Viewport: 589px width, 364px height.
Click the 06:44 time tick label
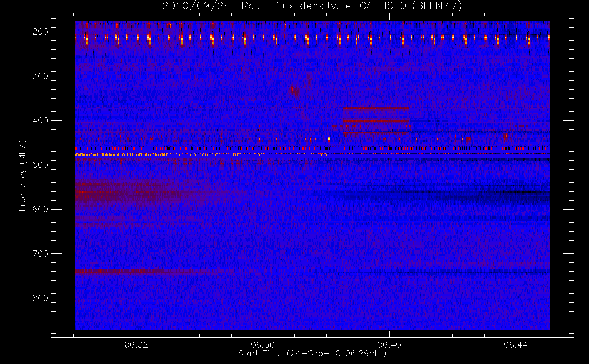pos(516,345)
